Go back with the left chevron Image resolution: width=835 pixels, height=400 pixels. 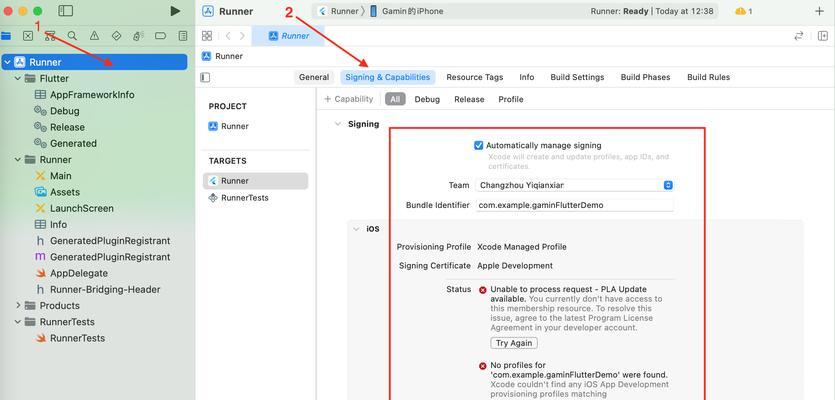click(x=228, y=36)
